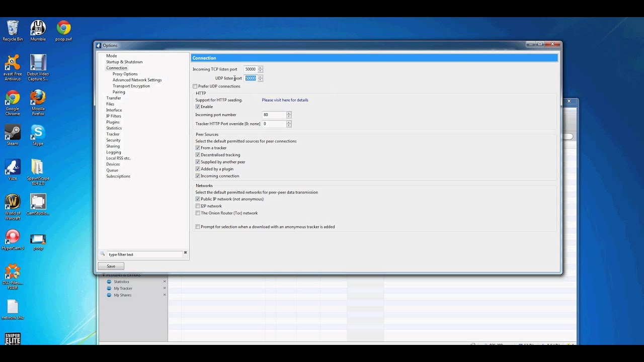644x362 pixels.
Task: Open the Security options section
Action: click(x=113, y=140)
